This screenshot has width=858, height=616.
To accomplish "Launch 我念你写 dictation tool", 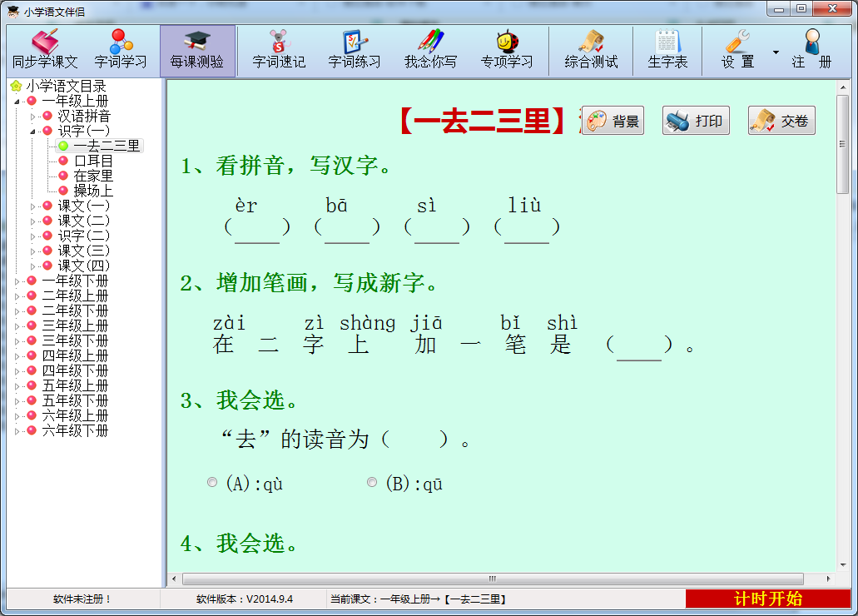I will (x=430, y=50).
